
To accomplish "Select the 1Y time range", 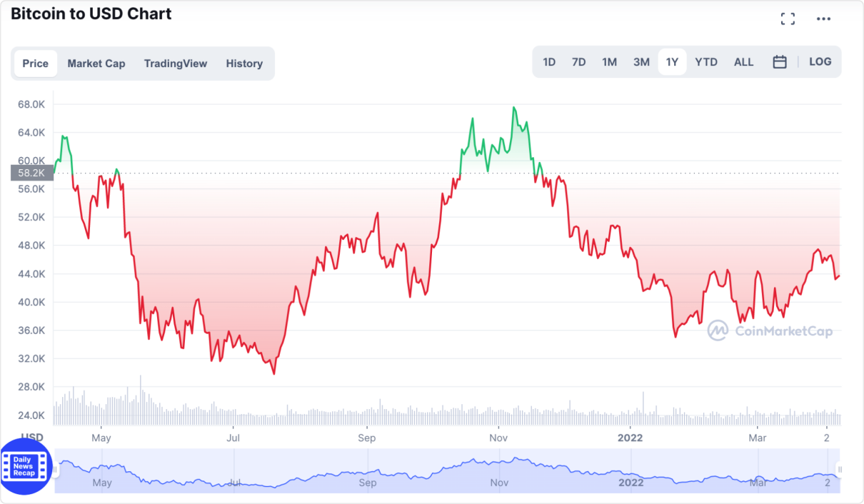I will tap(672, 62).
